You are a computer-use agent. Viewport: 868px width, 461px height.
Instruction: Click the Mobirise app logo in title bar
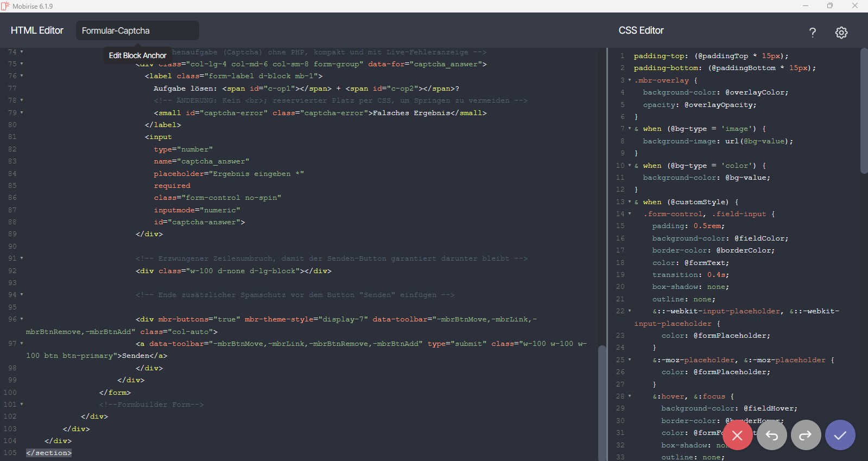point(5,6)
